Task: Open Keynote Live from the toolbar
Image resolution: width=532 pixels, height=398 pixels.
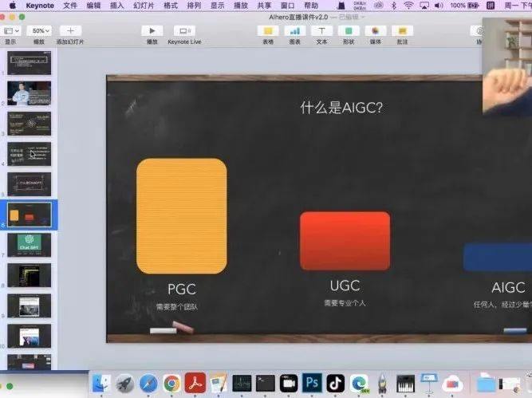Action: pos(184,31)
